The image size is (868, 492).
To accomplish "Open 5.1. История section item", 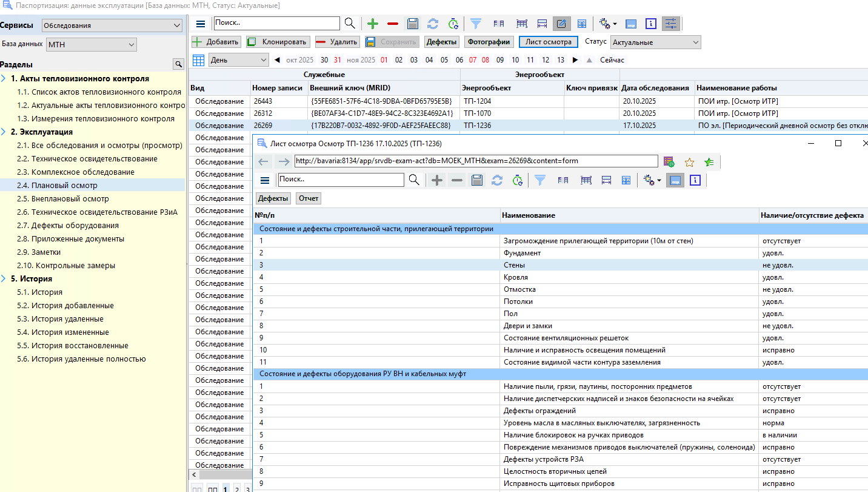I will click(47, 292).
